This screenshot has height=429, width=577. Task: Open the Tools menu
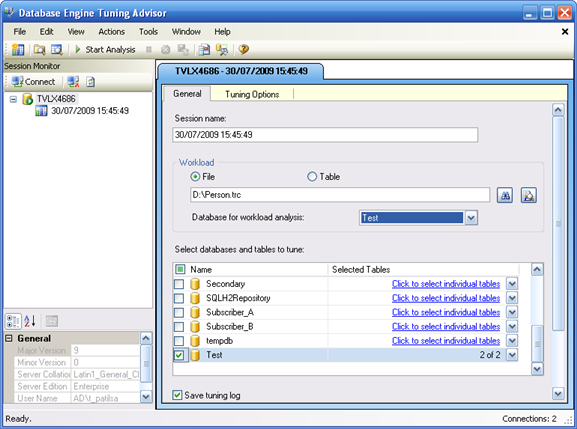pos(148,32)
